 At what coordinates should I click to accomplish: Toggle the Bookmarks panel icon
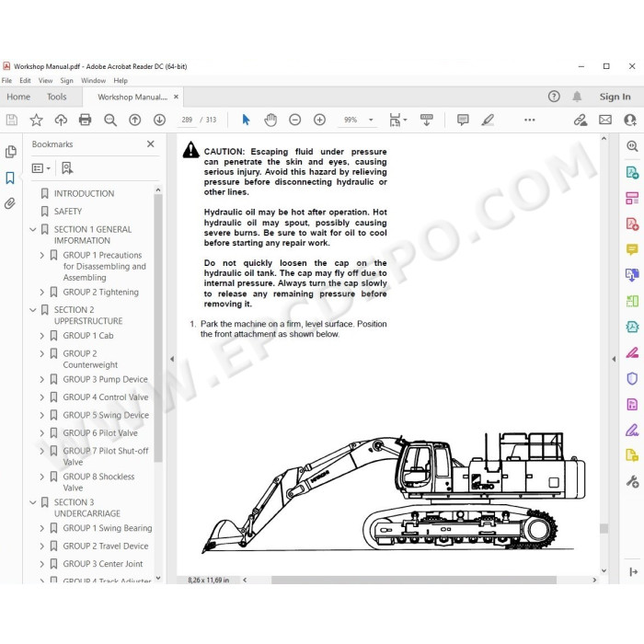click(x=10, y=178)
